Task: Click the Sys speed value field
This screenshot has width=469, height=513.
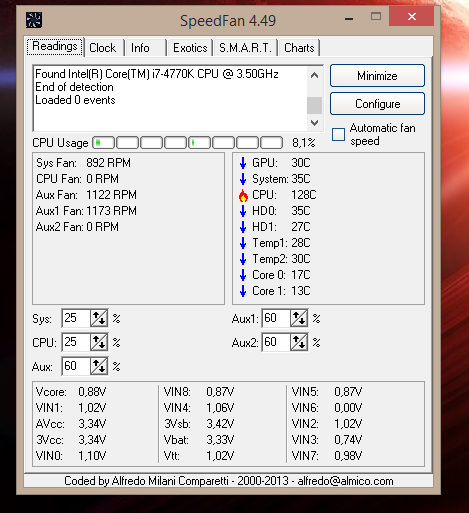Action: 76,318
